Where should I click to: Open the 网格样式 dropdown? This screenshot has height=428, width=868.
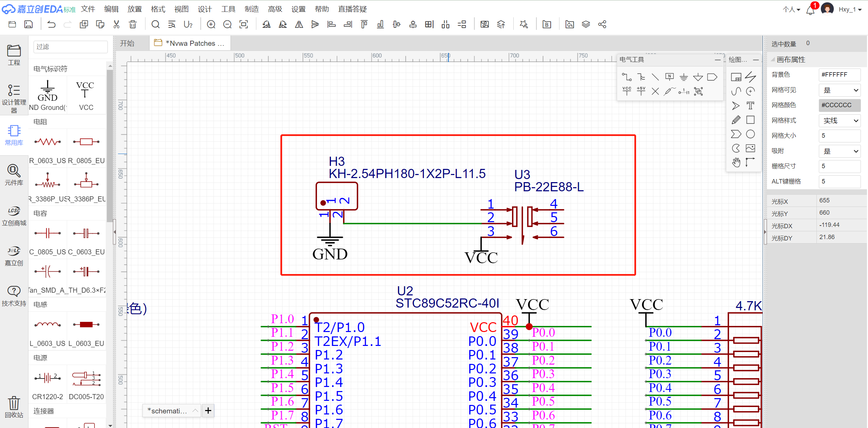(840, 121)
